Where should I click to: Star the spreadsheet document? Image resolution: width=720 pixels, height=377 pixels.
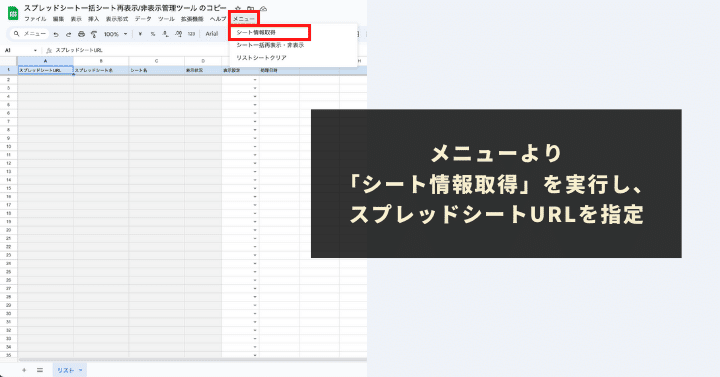[x=238, y=9]
